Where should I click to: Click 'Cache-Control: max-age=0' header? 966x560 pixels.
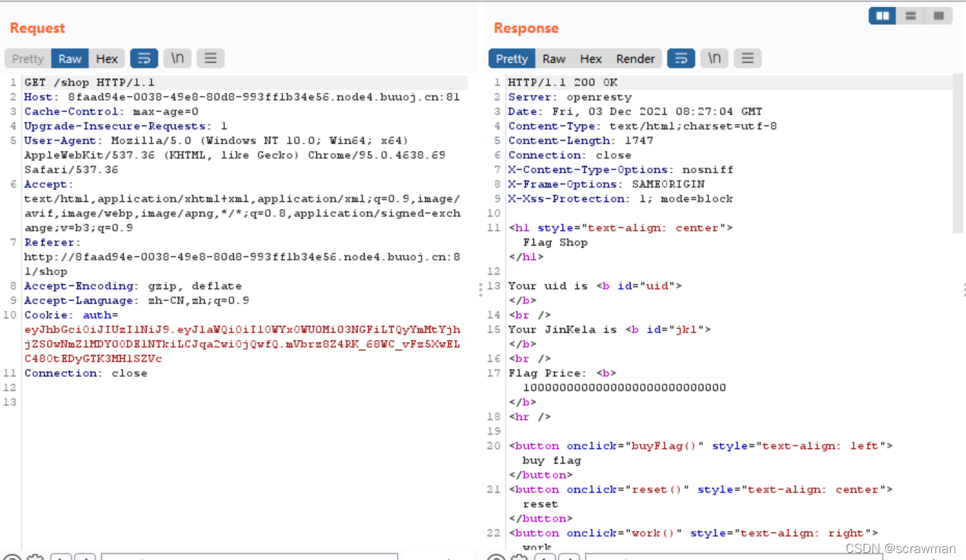click(x=111, y=111)
